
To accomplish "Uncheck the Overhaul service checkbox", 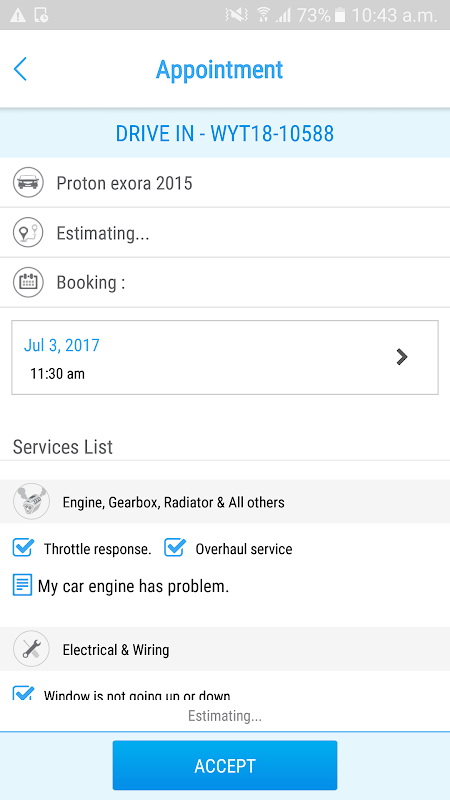I will coord(174,548).
